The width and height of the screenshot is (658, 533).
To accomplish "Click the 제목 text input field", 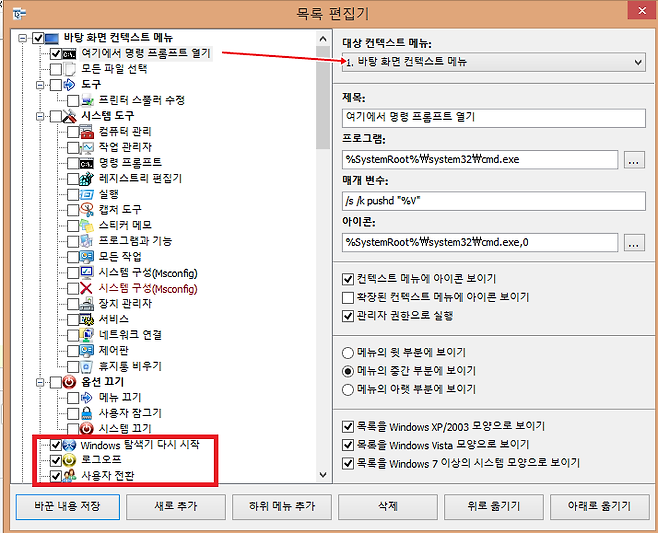I will (494, 116).
